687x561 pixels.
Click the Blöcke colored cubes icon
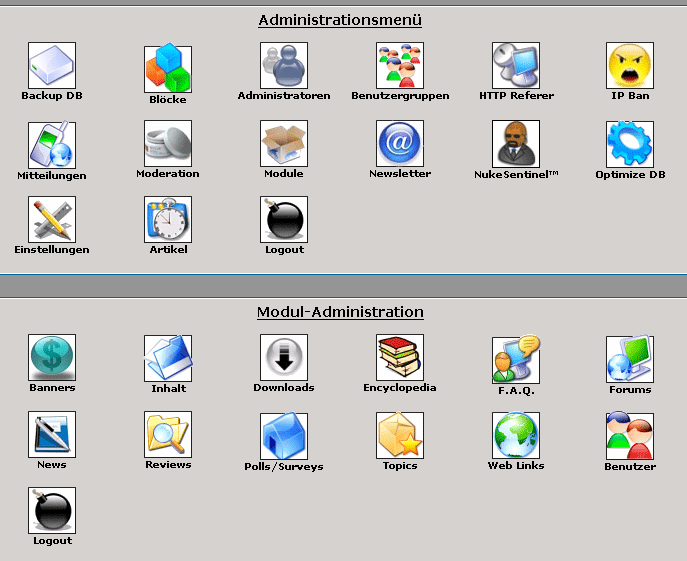pos(168,68)
